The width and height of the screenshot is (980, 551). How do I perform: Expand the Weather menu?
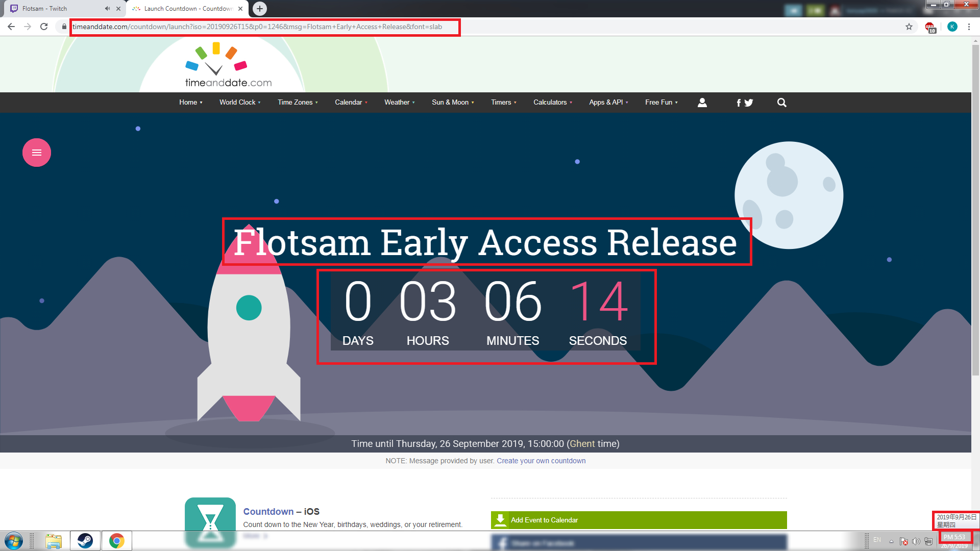(400, 103)
